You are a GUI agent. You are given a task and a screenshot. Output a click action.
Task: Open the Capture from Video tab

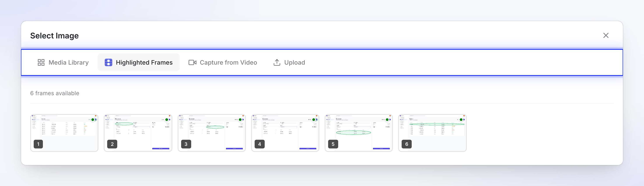223,62
